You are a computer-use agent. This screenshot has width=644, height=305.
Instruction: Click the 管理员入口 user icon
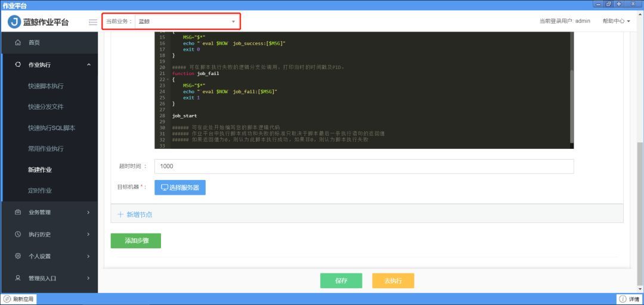point(18,278)
